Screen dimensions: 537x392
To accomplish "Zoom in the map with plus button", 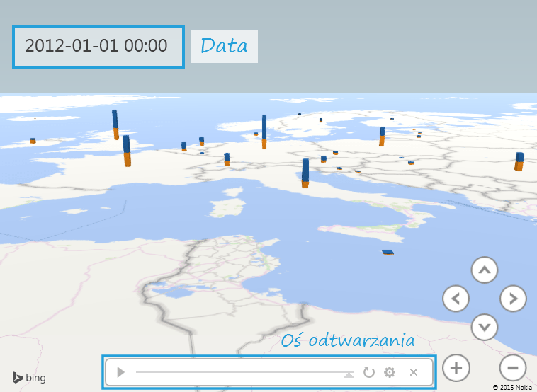I will pyautogui.click(x=456, y=368).
